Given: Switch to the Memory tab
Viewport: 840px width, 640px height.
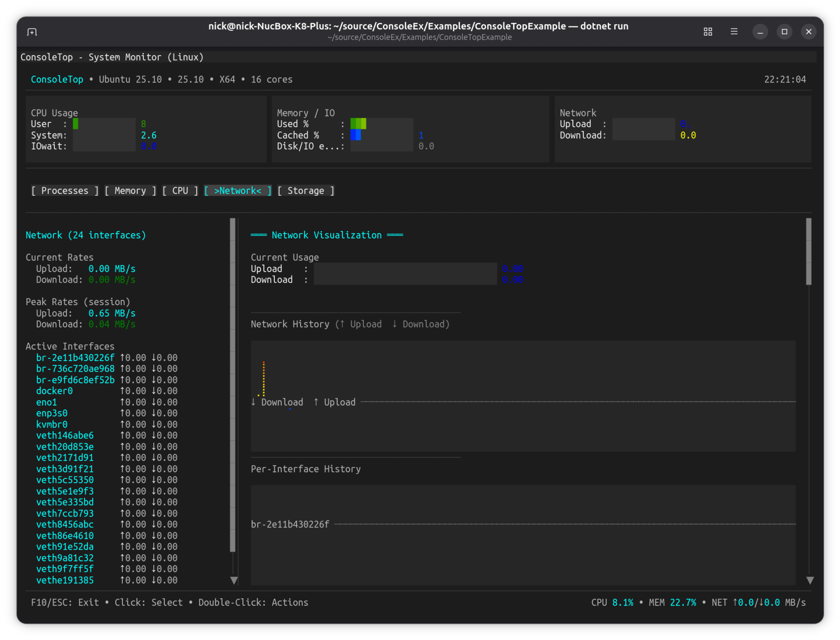Looking at the screenshot, I should pos(130,190).
